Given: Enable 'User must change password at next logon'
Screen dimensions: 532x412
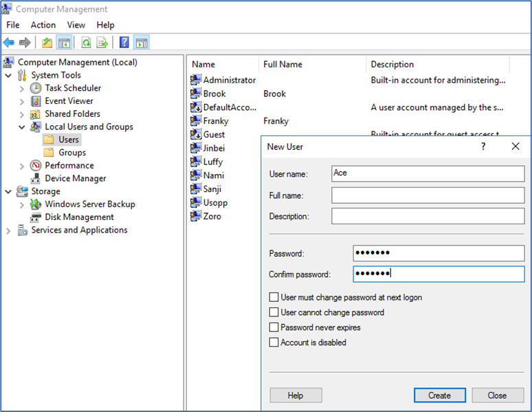Looking at the screenshot, I should 274,298.
